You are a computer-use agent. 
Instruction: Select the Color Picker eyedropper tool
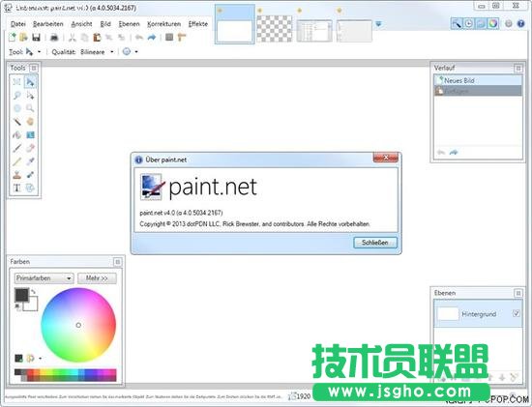[30, 161]
